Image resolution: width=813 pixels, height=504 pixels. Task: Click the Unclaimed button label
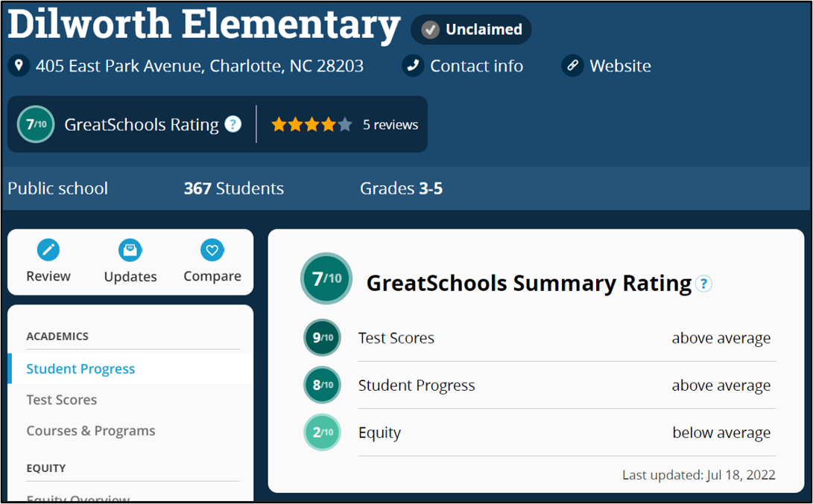click(x=484, y=30)
